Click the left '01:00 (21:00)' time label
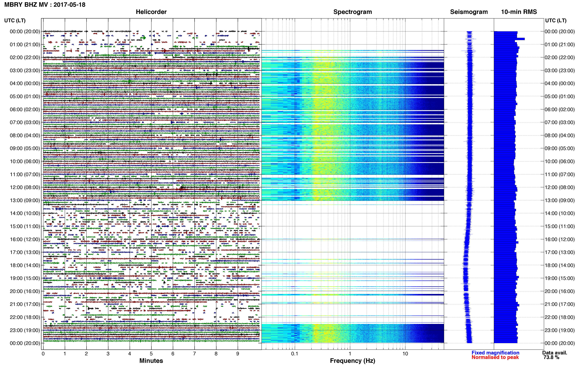The height and width of the screenshot is (368, 588). 25,45
